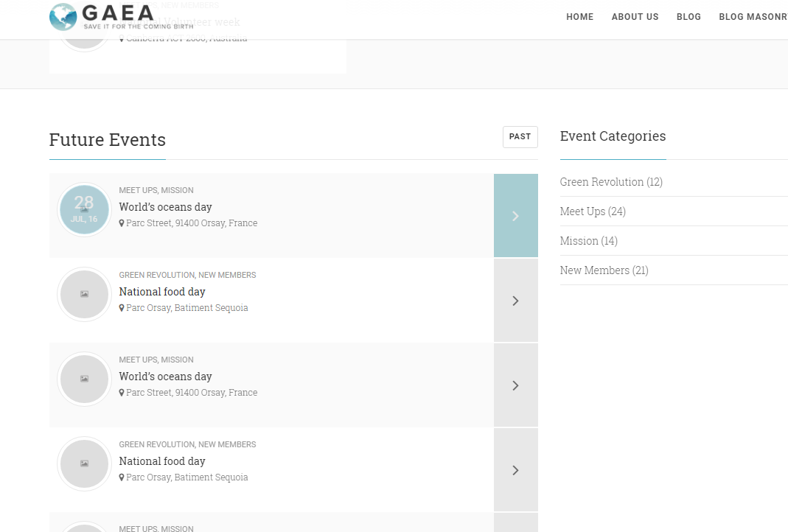This screenshot has width=788, height=532.
Task: Open first National food day chevron arrow
Action: (515, 301)
